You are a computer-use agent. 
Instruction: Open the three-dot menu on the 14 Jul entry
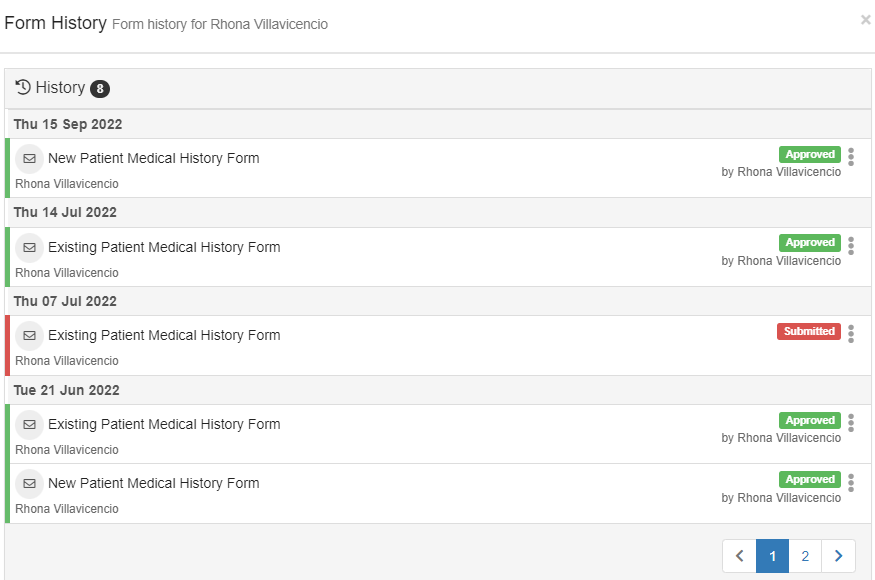[851, 247]
